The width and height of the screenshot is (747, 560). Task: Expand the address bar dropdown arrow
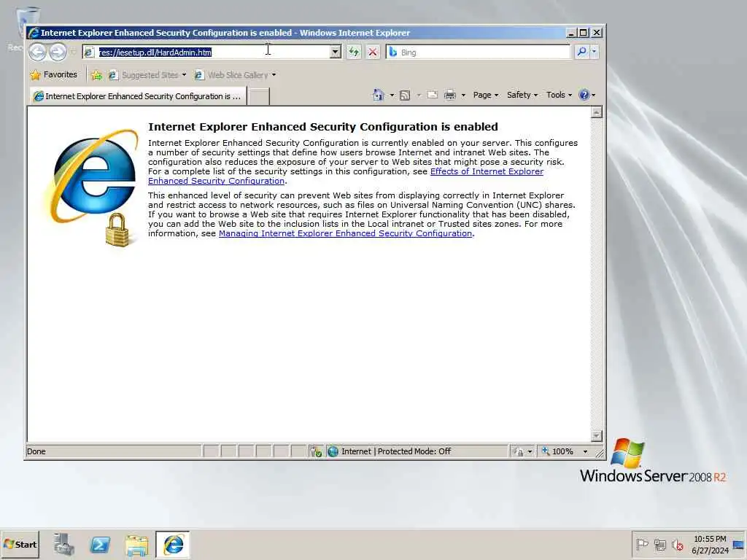click(x=336, y=52)
